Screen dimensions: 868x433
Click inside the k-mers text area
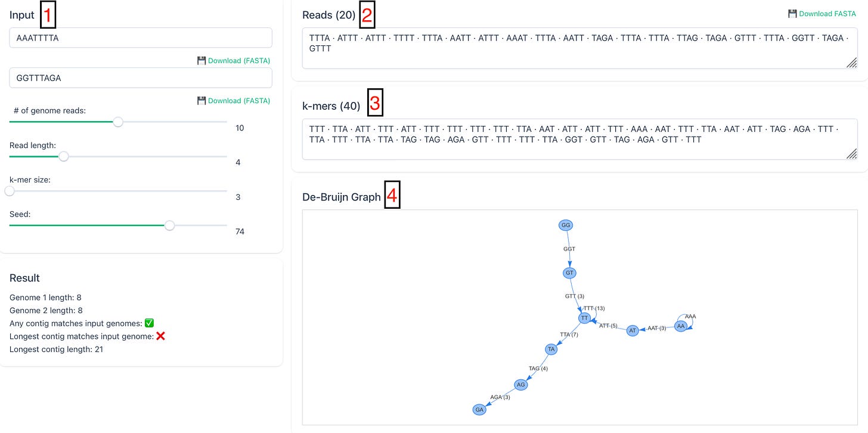(x=580, y=139)
